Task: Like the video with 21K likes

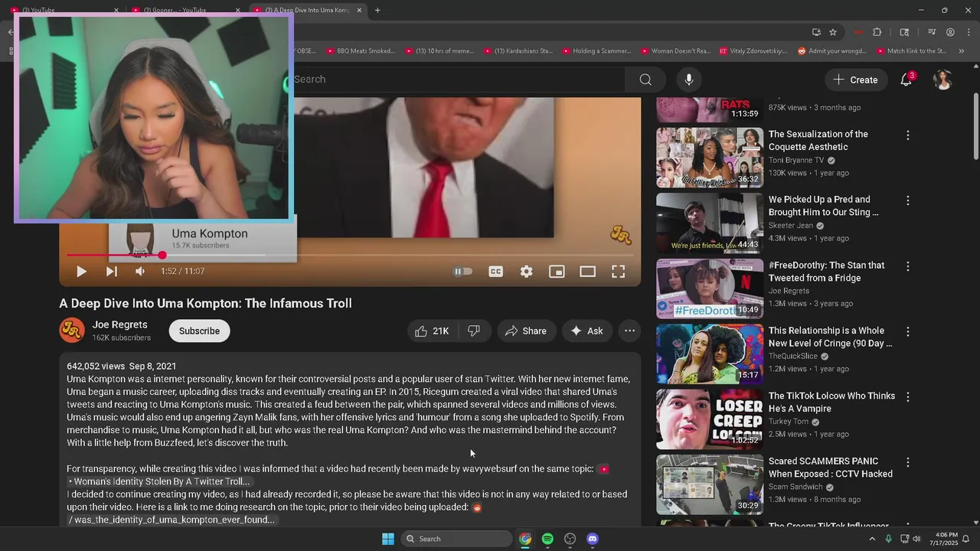Action: 433,331
